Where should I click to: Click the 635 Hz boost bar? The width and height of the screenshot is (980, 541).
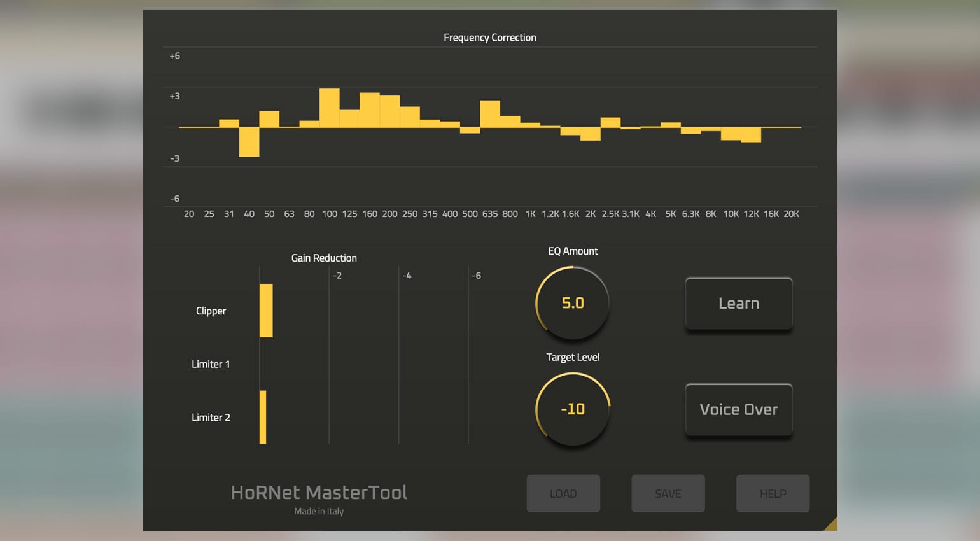[x=490, y=113]
